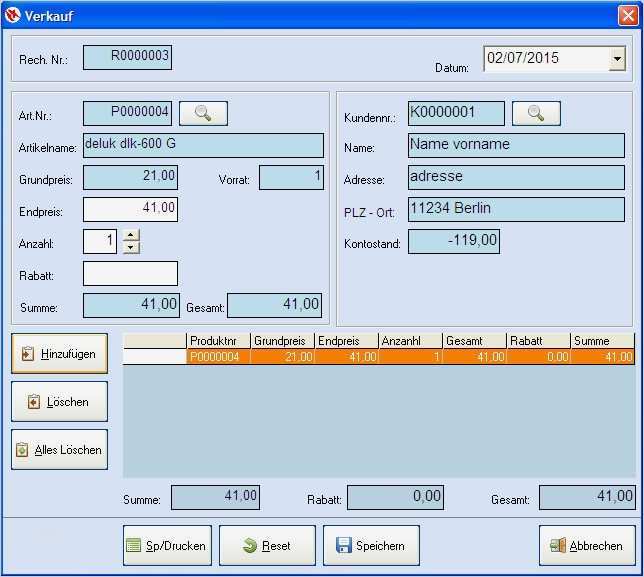
Task: Click the Anzahl quantity field
Action: 100,241
